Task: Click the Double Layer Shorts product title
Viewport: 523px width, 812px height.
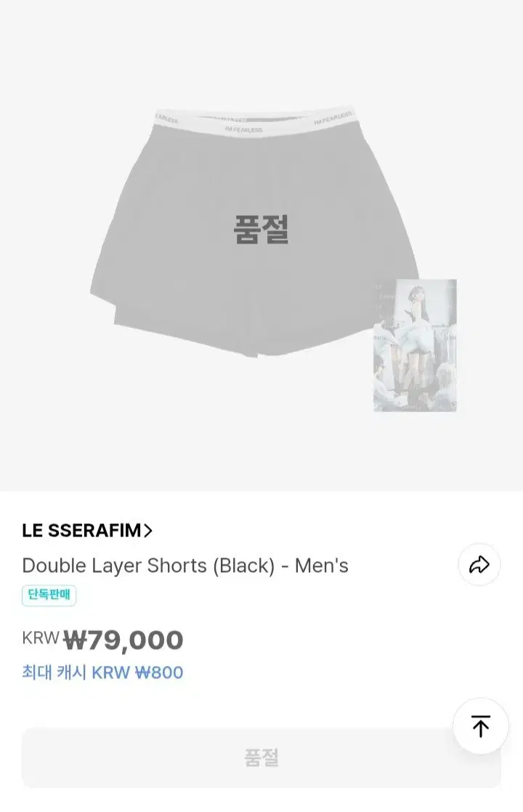Action: coord(185,566)
